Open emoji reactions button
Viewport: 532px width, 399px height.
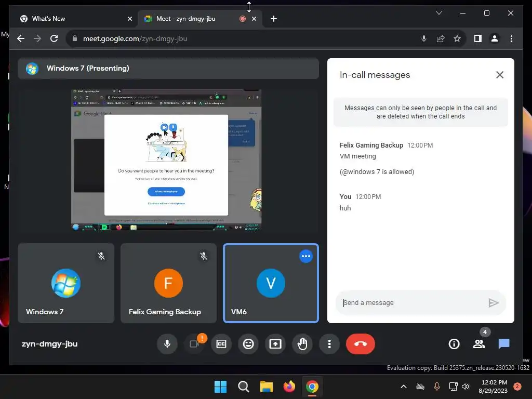point(248,344)
